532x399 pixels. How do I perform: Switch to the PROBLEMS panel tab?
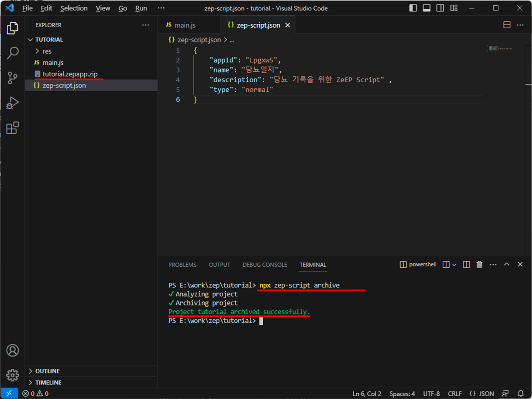182,265
